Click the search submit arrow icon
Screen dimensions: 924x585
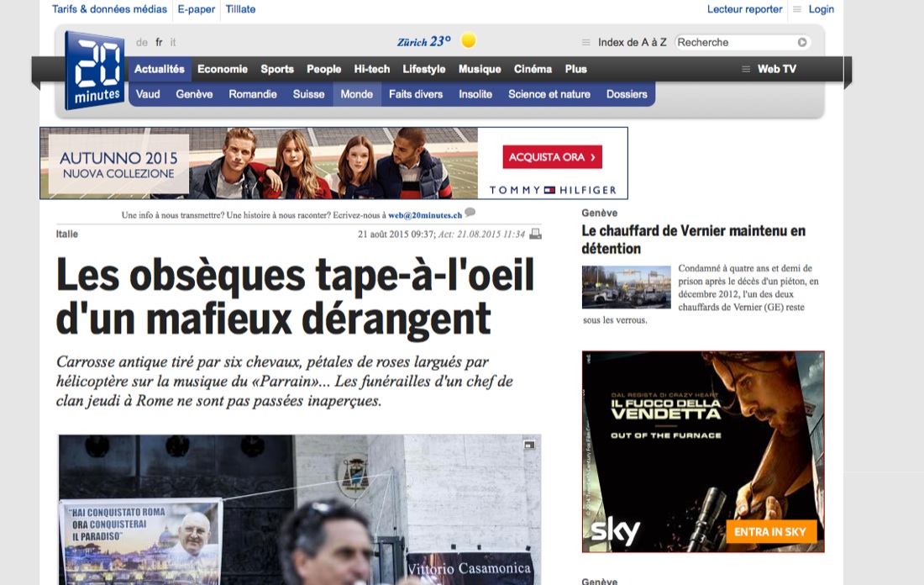point(802,42)
